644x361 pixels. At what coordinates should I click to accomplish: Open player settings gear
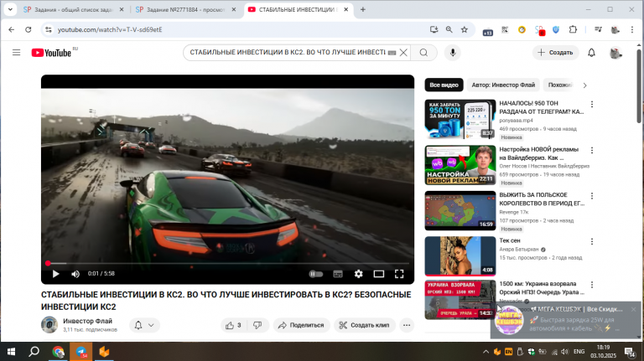(x=359, y=274)
